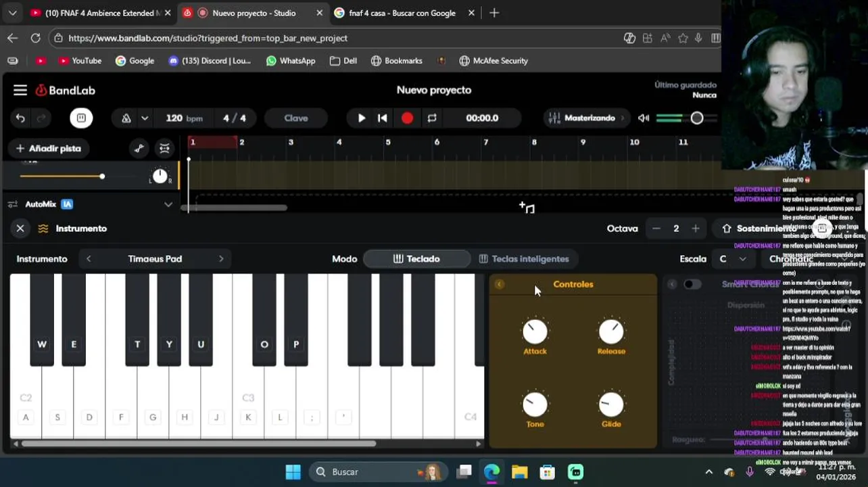
Task: Open the Escala root note C dropdown
Action: [x=733, y=259]
